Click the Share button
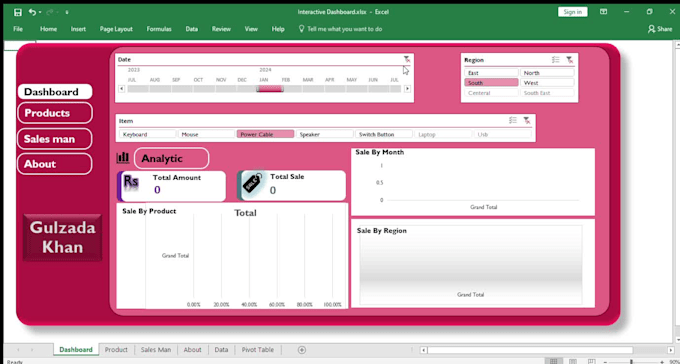The width and height of the screenshot is (680, 364). coord(660,29)
